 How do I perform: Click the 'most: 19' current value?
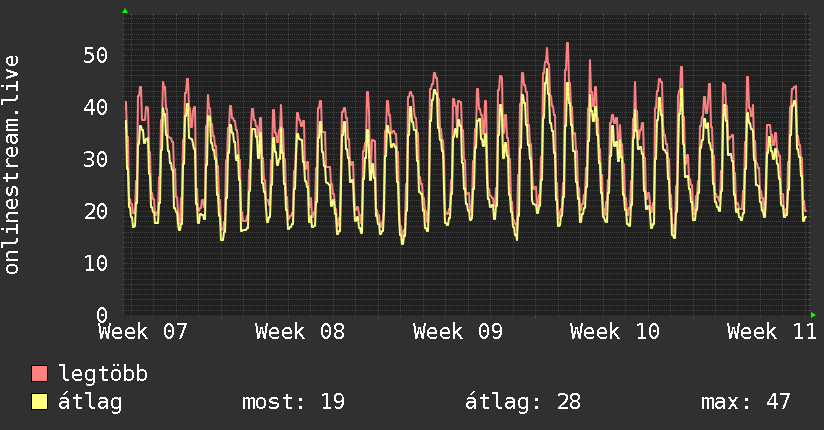click(293, 402)
